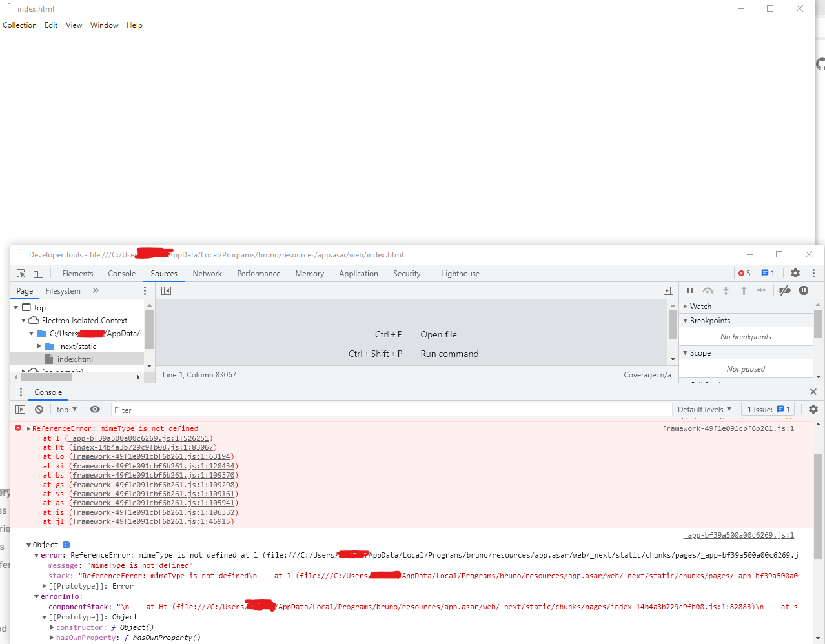
Task: Open the Default levels dropdown
Action: pos(704,409)
